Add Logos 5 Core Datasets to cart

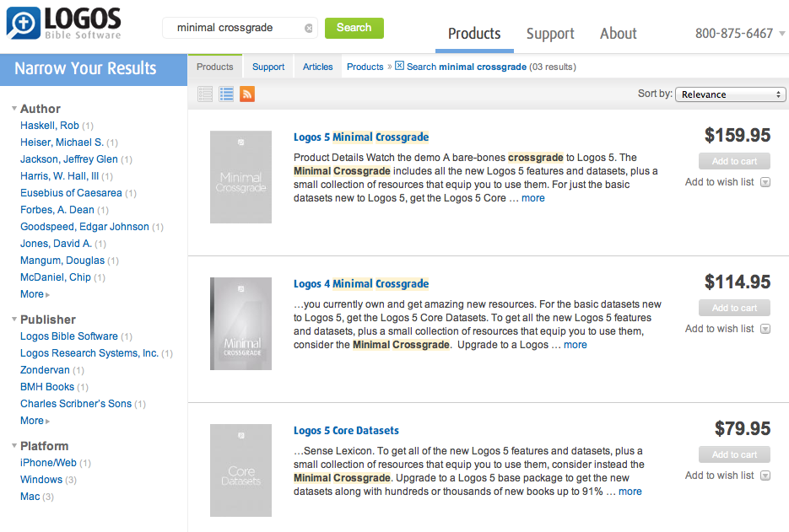735,454
